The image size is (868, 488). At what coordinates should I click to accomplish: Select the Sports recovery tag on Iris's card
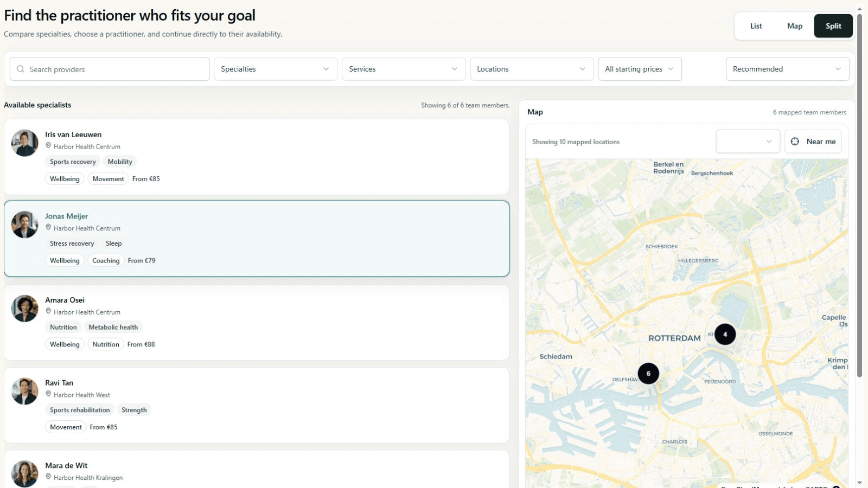73,162
